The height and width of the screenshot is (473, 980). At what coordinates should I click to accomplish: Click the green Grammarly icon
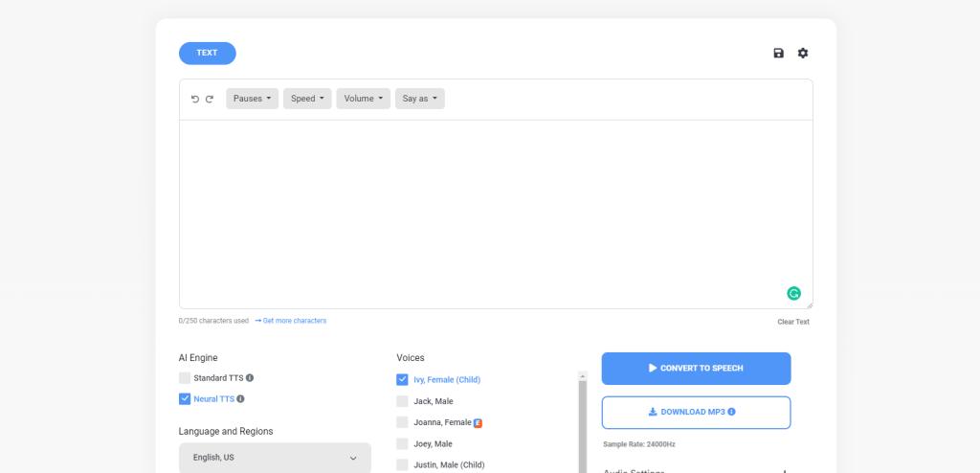[793, 294]
